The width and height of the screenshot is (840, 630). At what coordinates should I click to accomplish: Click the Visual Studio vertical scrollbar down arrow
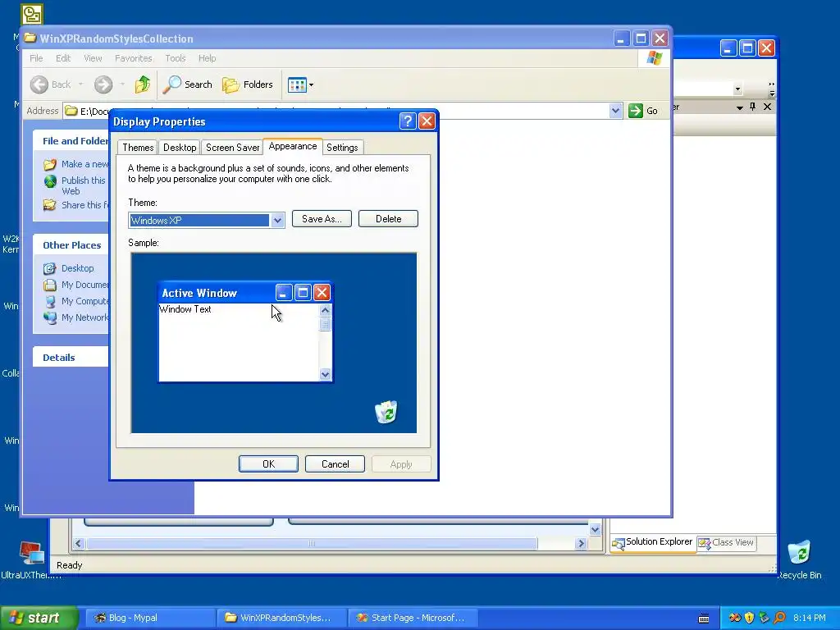(596, 529)
